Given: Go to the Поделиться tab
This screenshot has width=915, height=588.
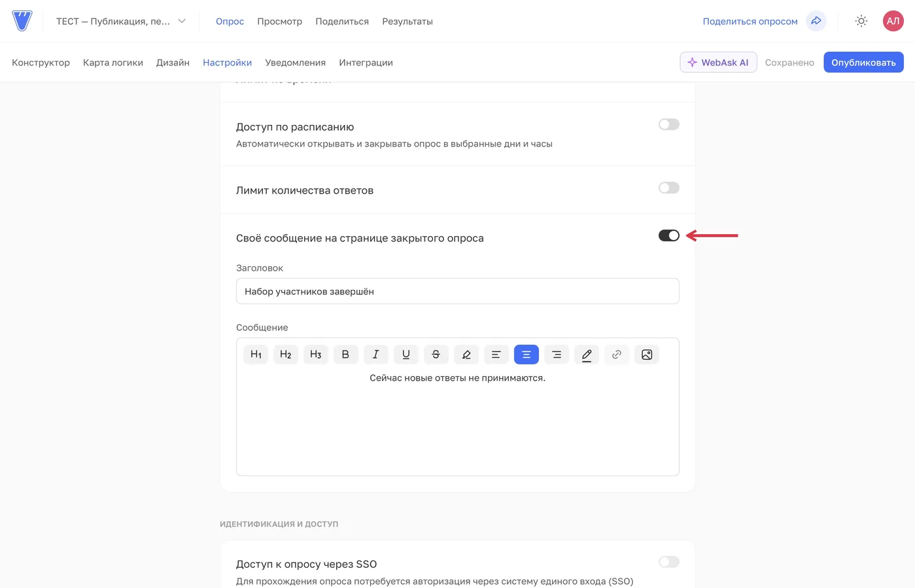Looking at the screenshot, I should tap(342, 22).
